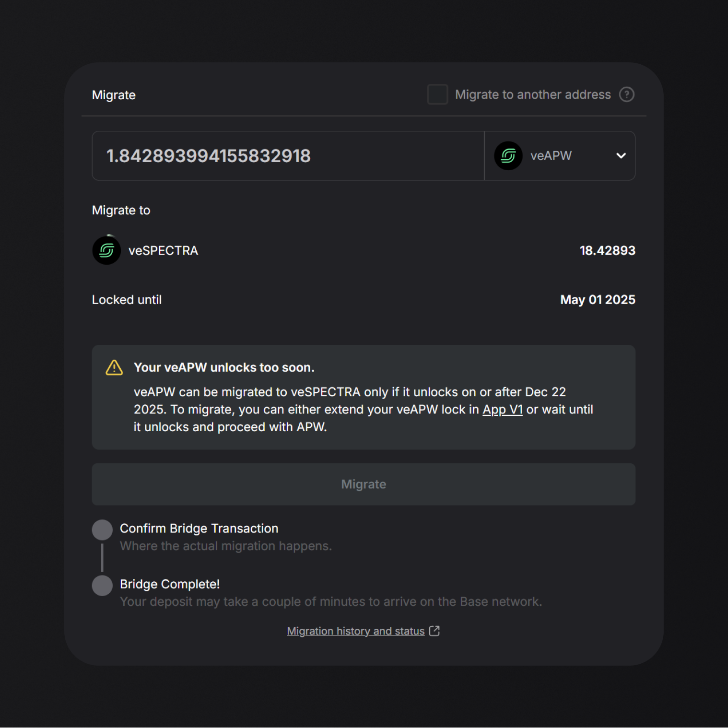Click the Bridge Complete step circle

click(102, 586)
